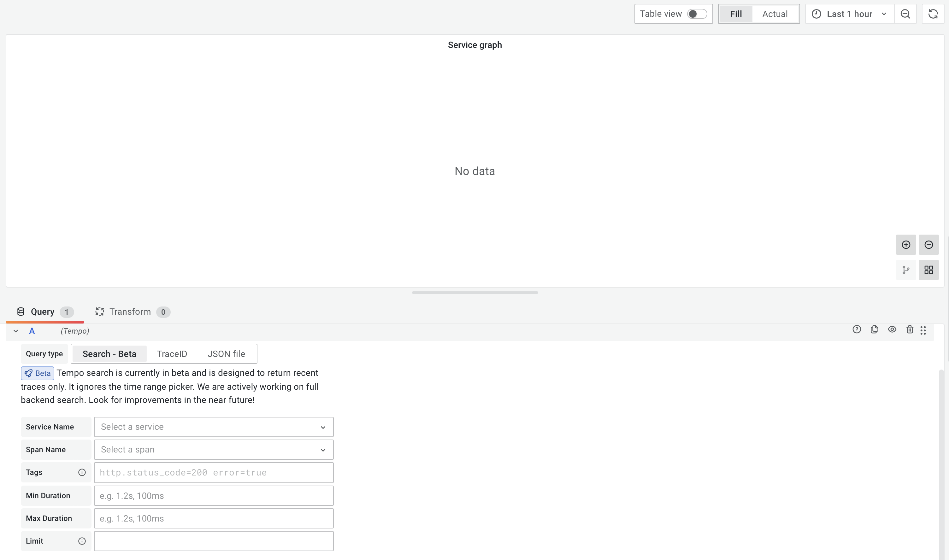Duplicate query A using the copy icon
949x560 pixels.
[x=875, y=329]
